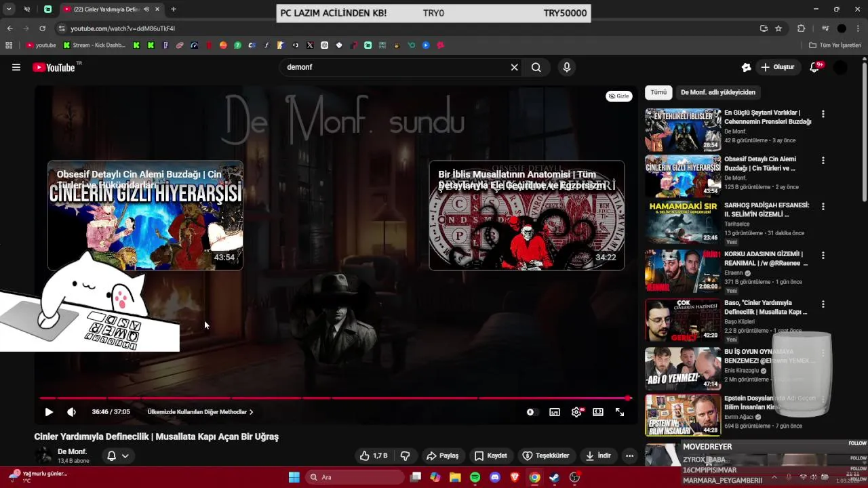Open a new Chrome tab
868x488 pixels.
[173, 9]
